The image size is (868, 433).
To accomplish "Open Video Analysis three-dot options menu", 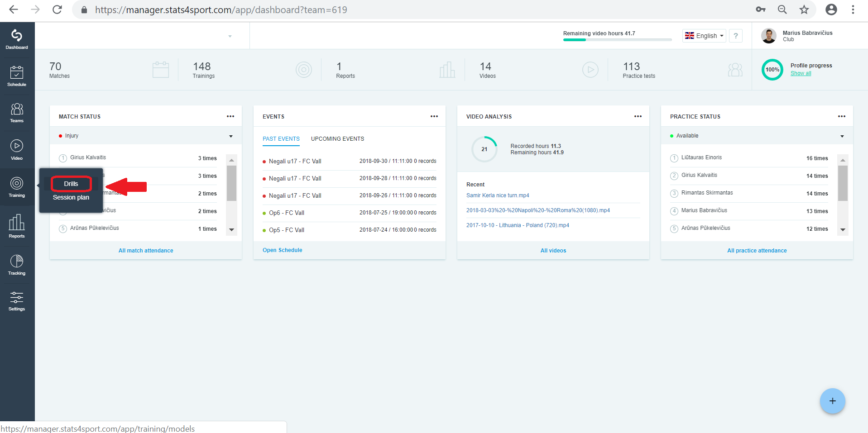I will pos(638,116).
